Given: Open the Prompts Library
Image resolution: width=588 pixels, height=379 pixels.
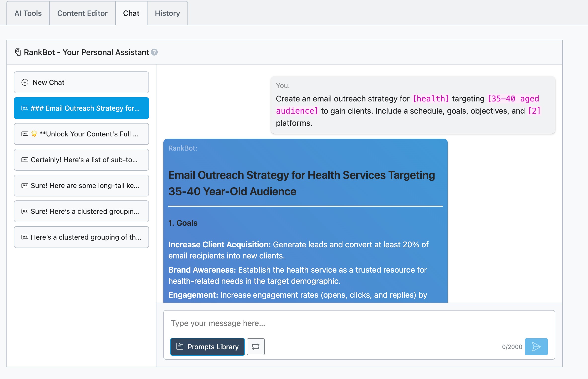Looking at the screenshot, I should point(207,347).
